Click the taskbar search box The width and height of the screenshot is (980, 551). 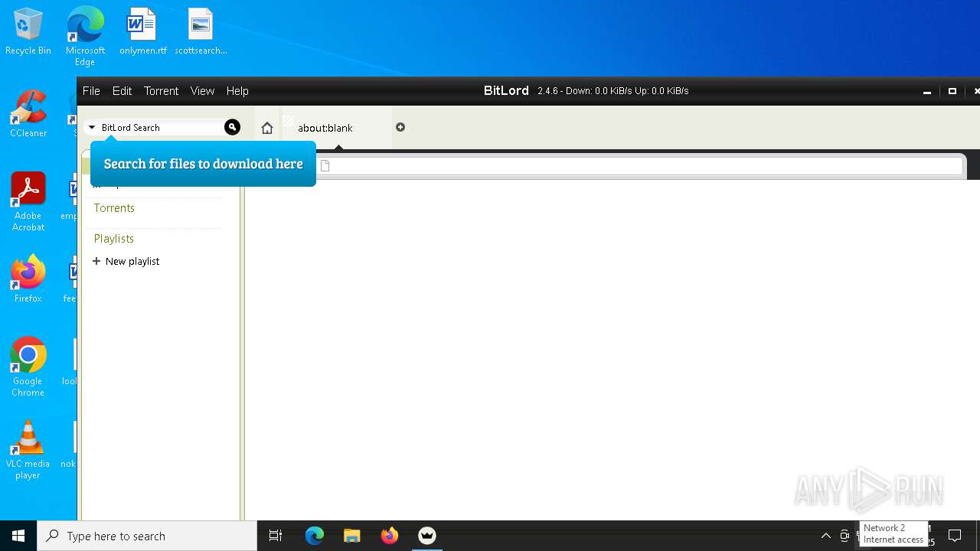tap(147, 536)
